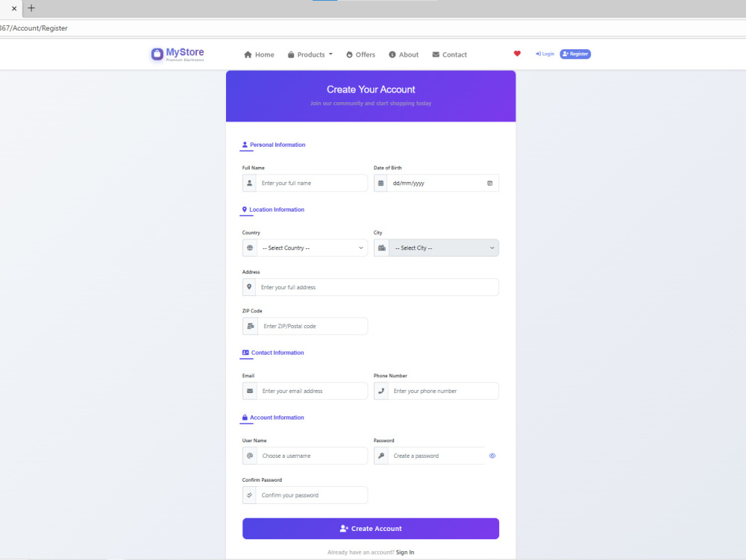Focus the phone number input field
This screenshot has width=746, height=560.
click(x=443, y=391)
